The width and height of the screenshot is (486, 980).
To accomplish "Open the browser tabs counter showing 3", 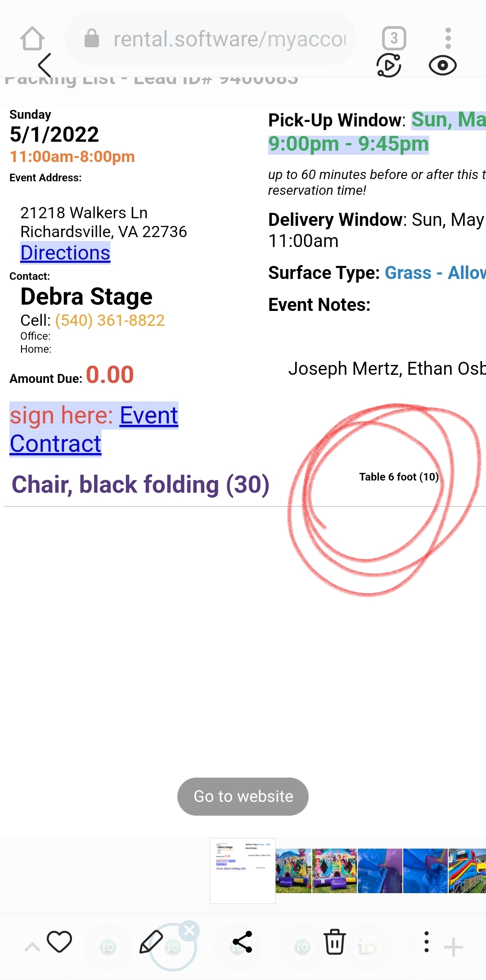I will click(x=394, y=39).
